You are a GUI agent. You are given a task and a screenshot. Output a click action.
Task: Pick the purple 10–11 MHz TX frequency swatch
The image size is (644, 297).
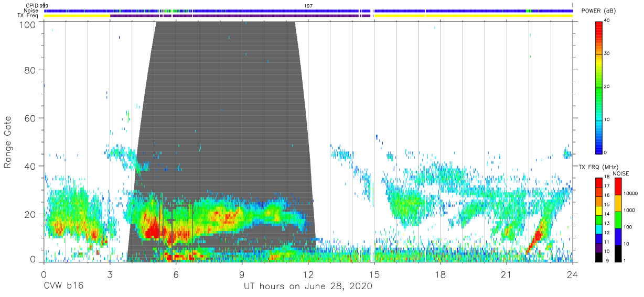[x=599, y=248]
